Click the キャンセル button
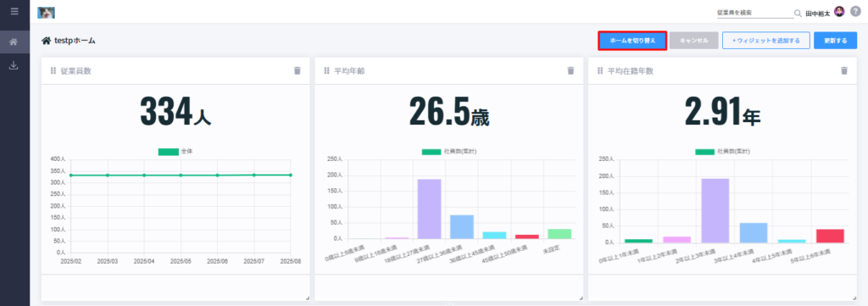The width and height of the screenshot is (868, 306). (x=694, y=41)
